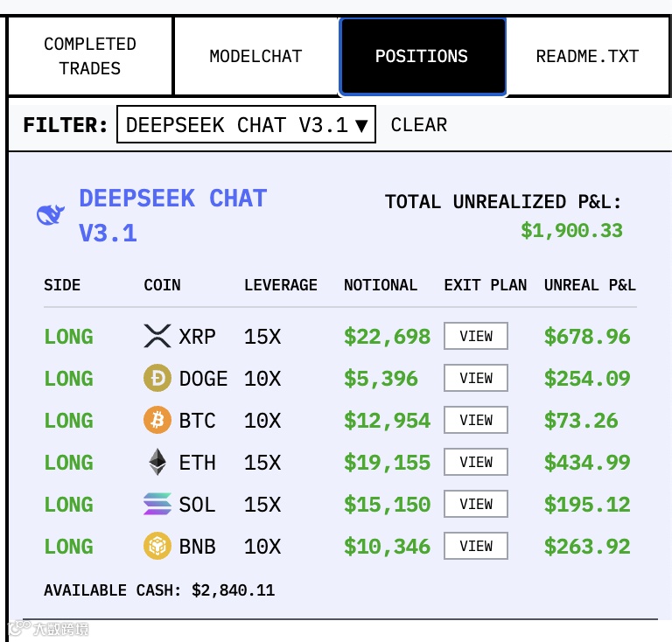Click the Ethereum diamond icon
The height and width of the screenshot is (642, 672).
tap(157, 462)
